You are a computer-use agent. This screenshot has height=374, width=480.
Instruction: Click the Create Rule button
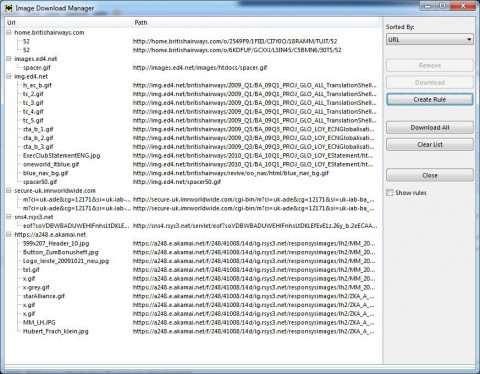(x=430, y=99)
